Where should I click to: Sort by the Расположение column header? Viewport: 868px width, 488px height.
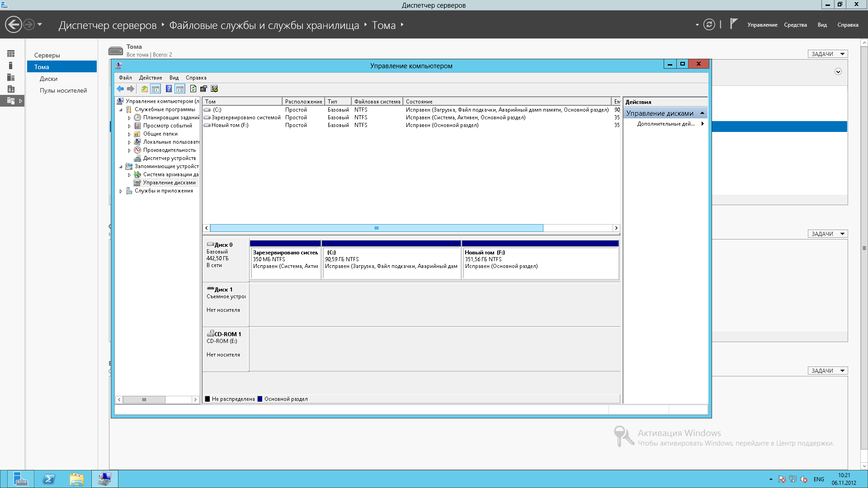[x=303, y=102]
